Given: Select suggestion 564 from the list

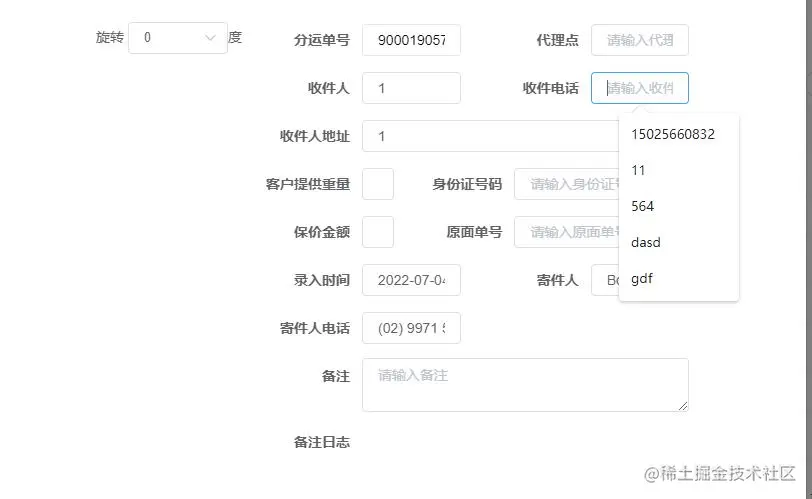Looking at the screenshot, I should [x=679, y=207].
